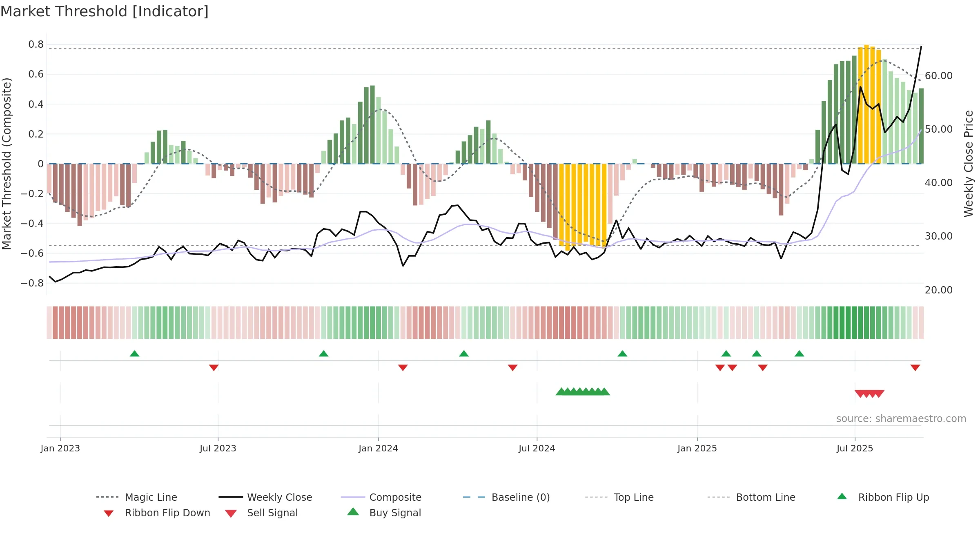Click the Weekly Close legend entry
Screen dimensions: 980x551
[x=265, y=497]
